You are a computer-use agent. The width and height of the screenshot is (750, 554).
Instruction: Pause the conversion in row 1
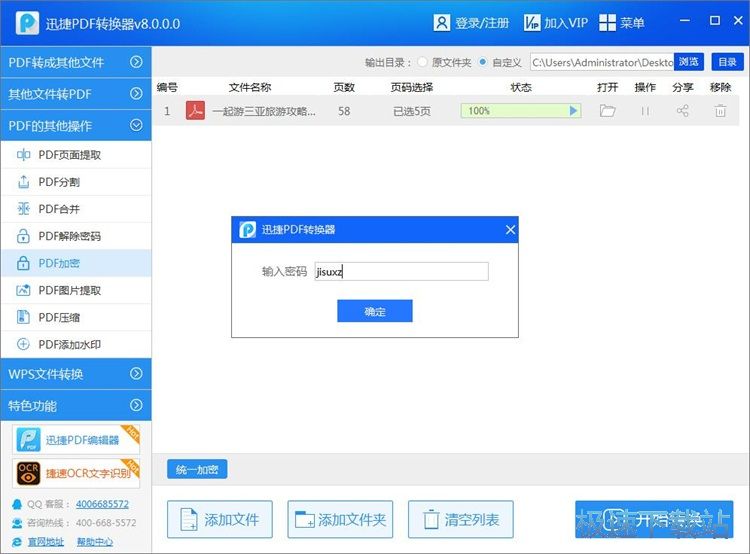[645, 111]
